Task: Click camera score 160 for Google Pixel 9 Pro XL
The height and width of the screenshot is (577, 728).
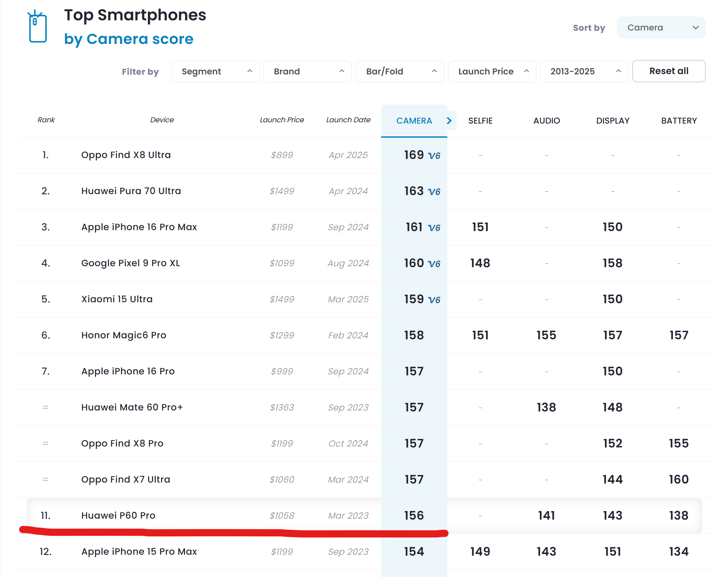Action: point(414,263)
